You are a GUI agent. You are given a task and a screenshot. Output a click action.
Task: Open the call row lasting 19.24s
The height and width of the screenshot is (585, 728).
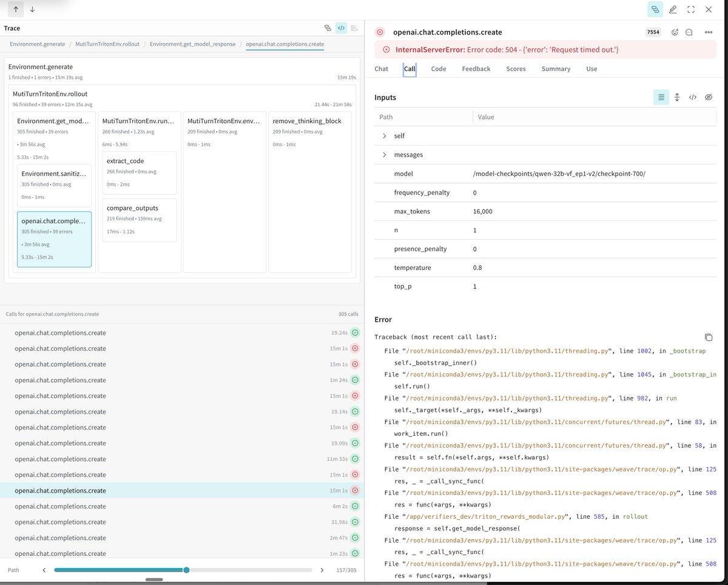pyautogui.click(x=182, y=333)
